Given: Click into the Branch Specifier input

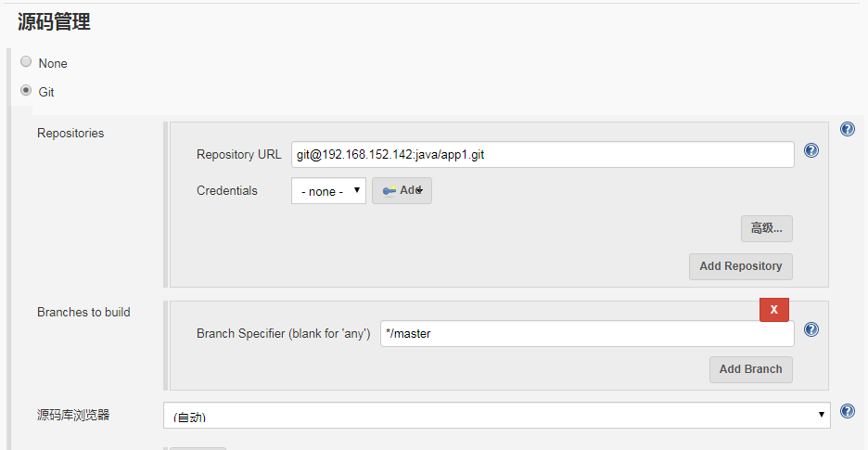Looking at the screenshot, I should coord(587,334).
